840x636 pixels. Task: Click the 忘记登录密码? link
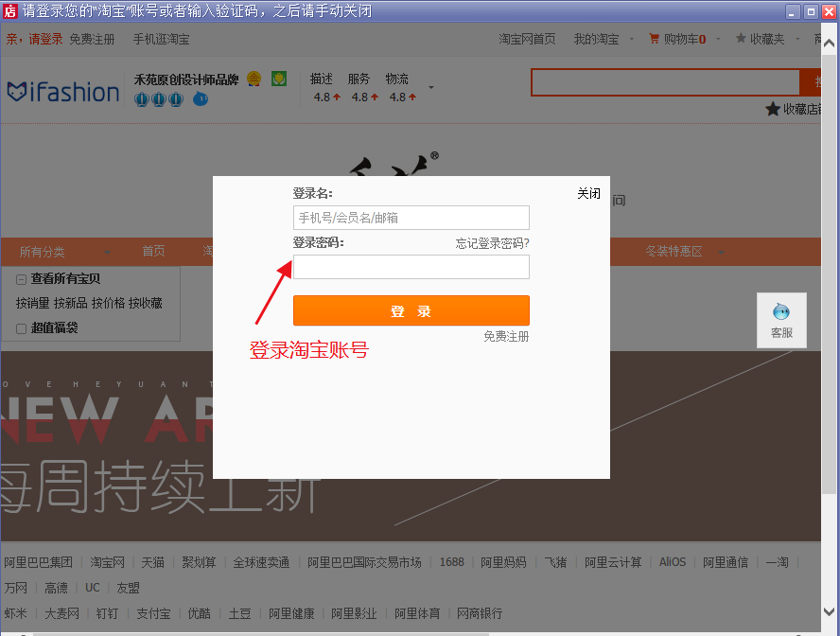tap(492, 243)
